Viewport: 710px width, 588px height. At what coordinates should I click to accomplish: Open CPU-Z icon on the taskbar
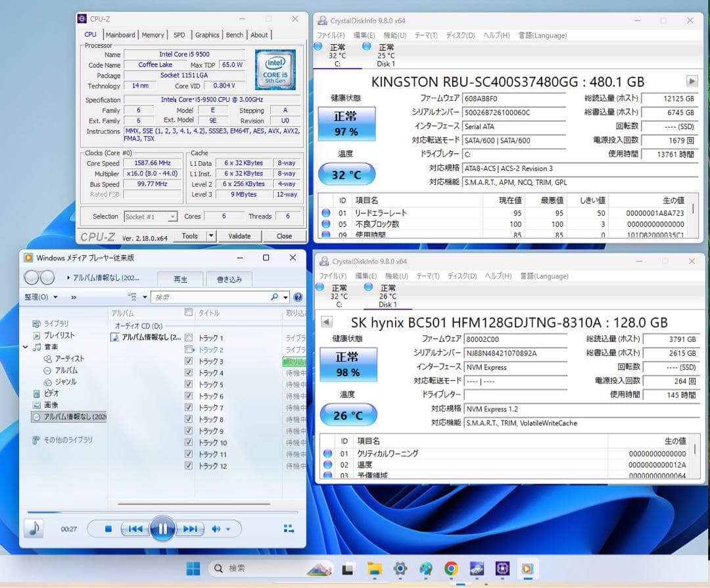(502, 568)
